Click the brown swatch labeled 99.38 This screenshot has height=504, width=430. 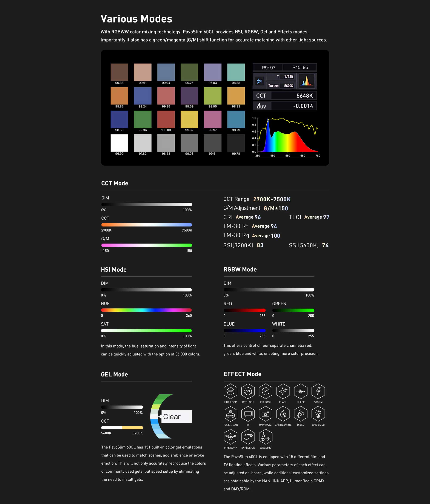(119, 72)
